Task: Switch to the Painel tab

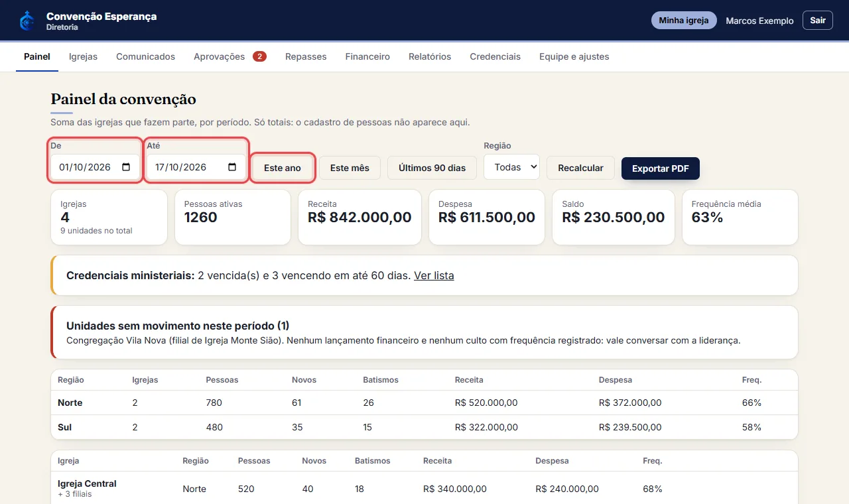Action: [x=37, y=56]
